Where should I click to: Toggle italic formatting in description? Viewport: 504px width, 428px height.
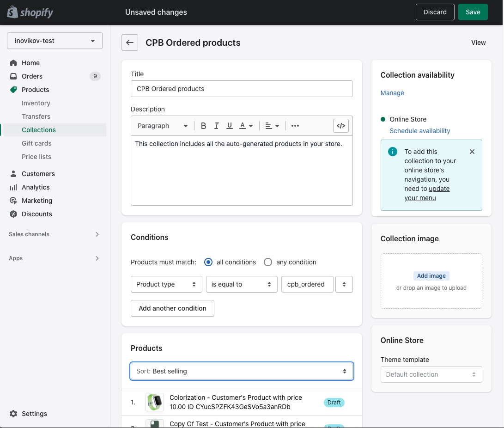pyautogui.click(x=216, y=126)
